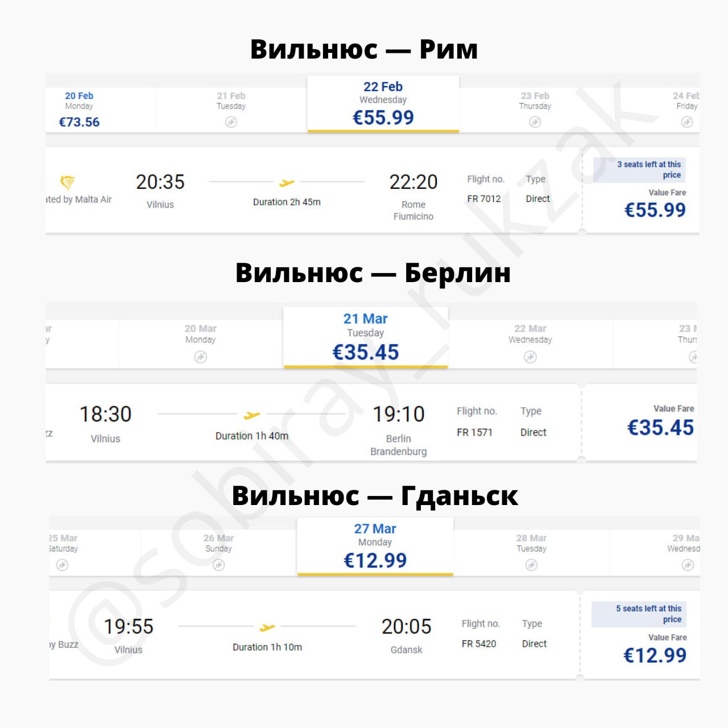Click the no-flights icon under 20 Mar
Screen dimensions: 728x728
(x=200, y=357)
